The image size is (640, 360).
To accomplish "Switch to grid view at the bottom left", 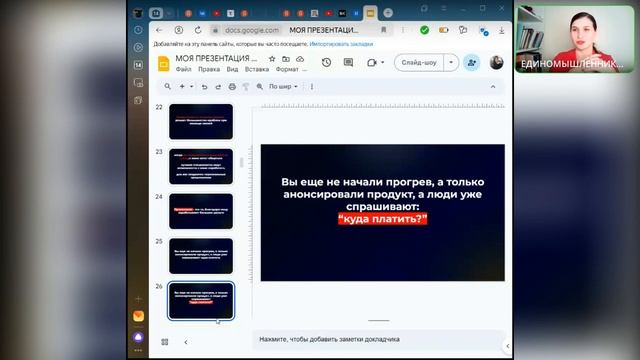I will click(x=164, y=342).
